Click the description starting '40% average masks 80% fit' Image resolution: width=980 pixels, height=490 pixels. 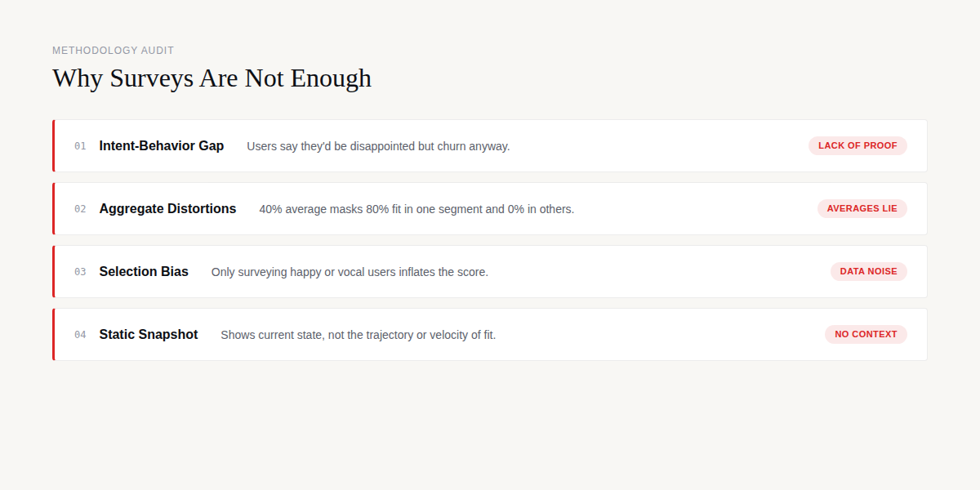point(416,209)
